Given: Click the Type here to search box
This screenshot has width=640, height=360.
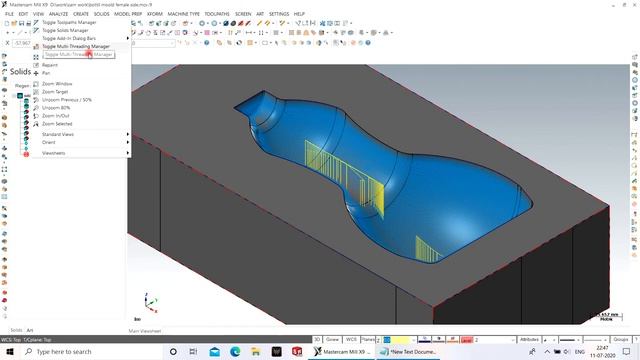Looking at the screenshot, I should 92,351.
